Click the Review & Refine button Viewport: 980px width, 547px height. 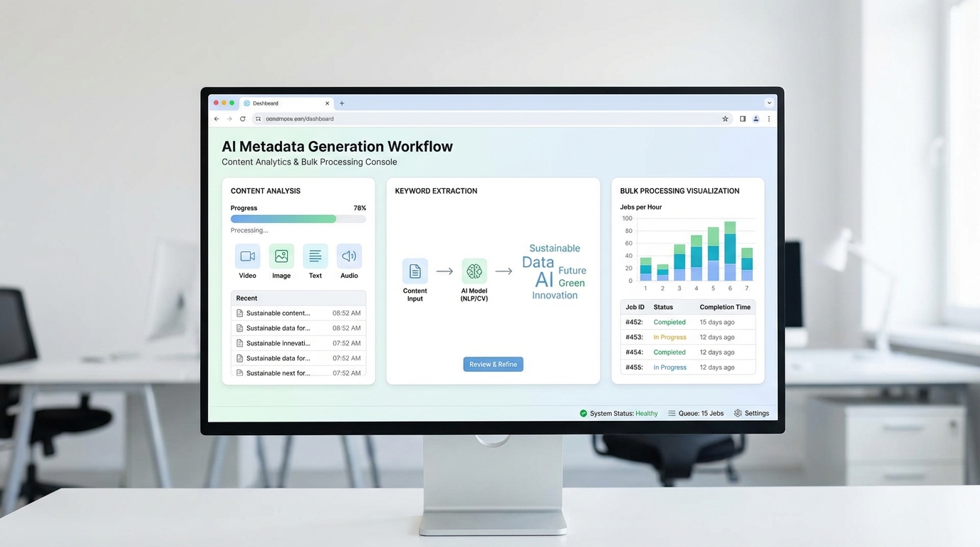point(493,364)
